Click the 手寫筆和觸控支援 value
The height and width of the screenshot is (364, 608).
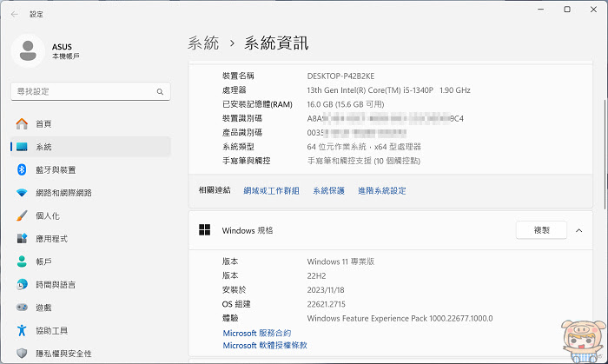tap(364, 161)
